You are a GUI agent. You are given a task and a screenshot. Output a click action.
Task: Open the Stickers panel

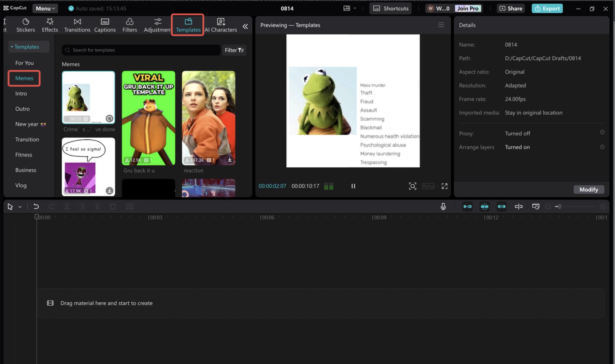click(26, 25)
